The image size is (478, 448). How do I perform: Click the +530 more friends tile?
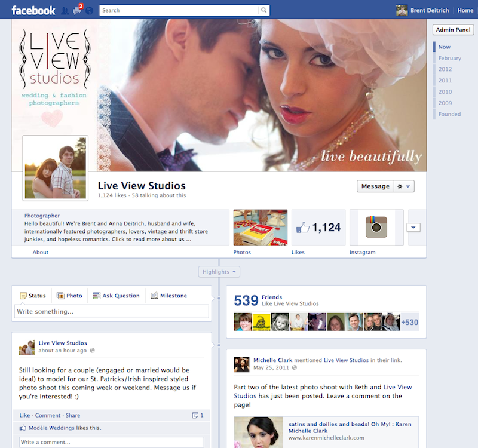click(410, 322)
